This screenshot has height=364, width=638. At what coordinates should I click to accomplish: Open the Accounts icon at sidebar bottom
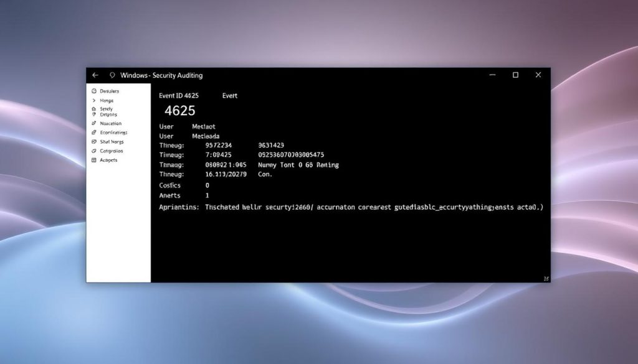coord(93,160)
